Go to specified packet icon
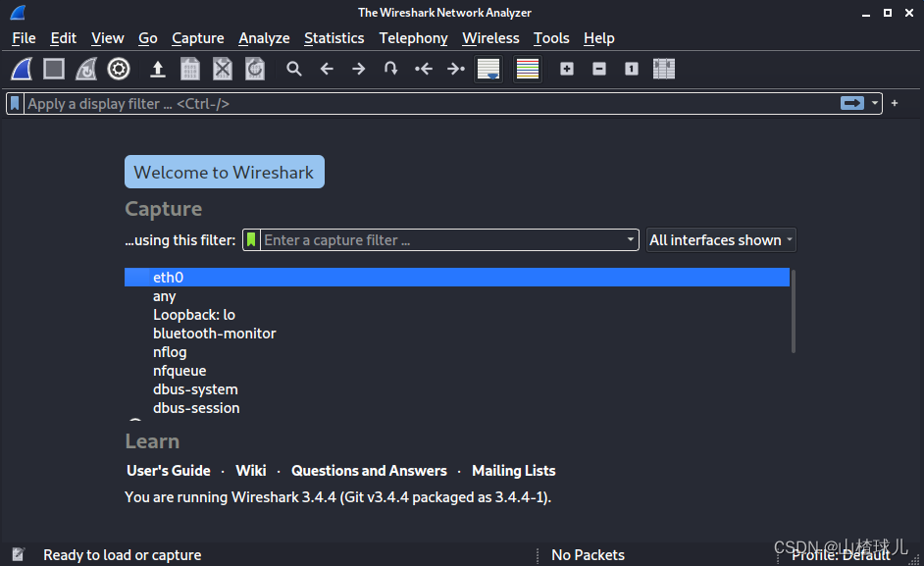The image size is (924, 566). coord(390,69)
